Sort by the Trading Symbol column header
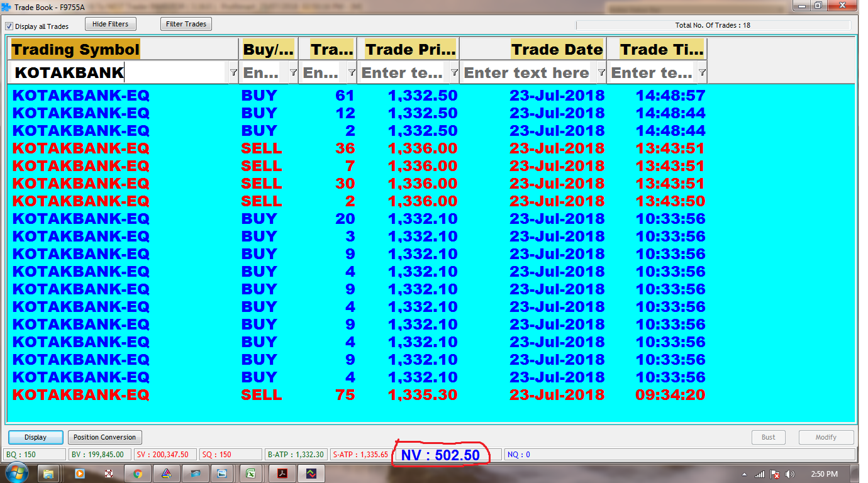The image size is (868, 483). (123, 49)
